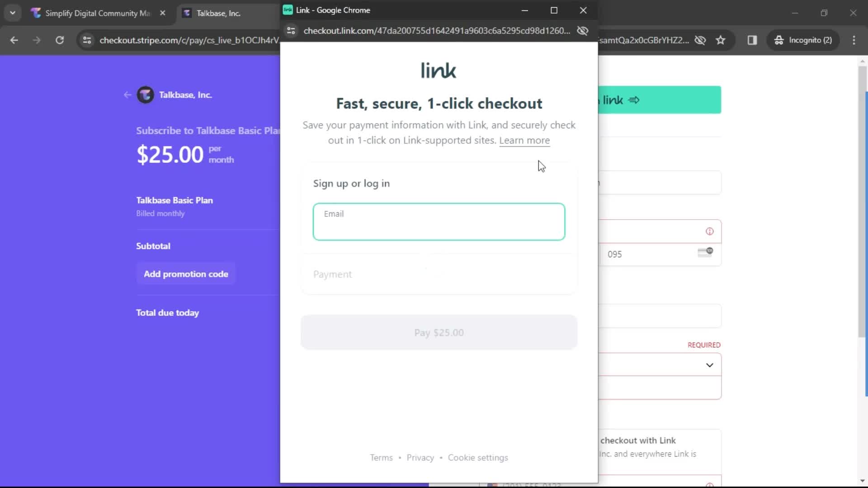
Task: Click the bookmark star icon in address bar
Action: pyautogui.click(x=721, y=40)
